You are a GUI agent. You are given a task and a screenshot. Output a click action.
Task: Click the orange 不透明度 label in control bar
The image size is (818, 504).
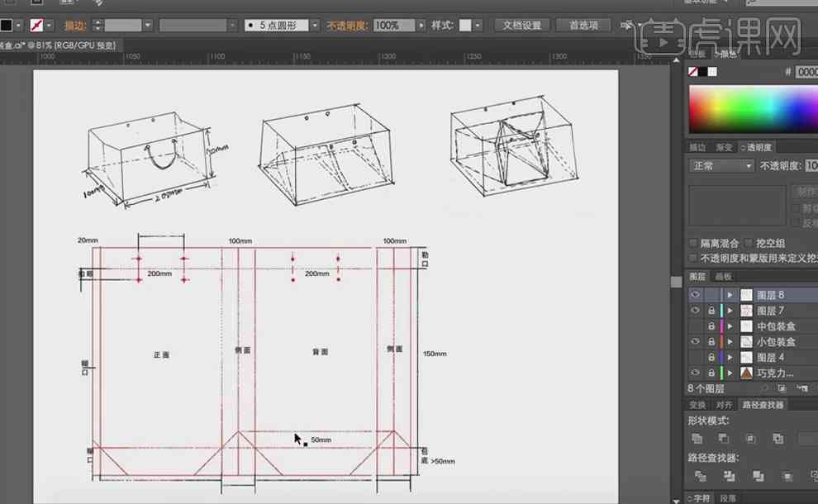(347, 25)
